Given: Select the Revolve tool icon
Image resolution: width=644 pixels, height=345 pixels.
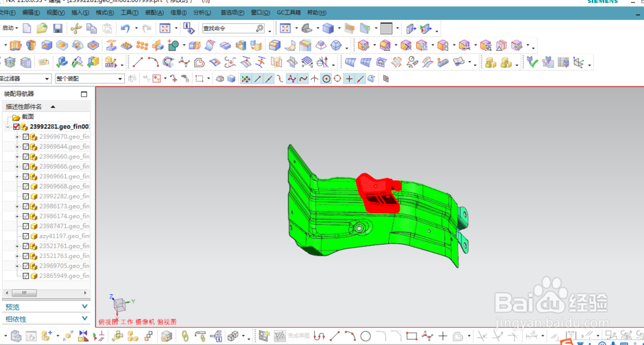Looking at the screenshot, I should (x=31, y=45).
